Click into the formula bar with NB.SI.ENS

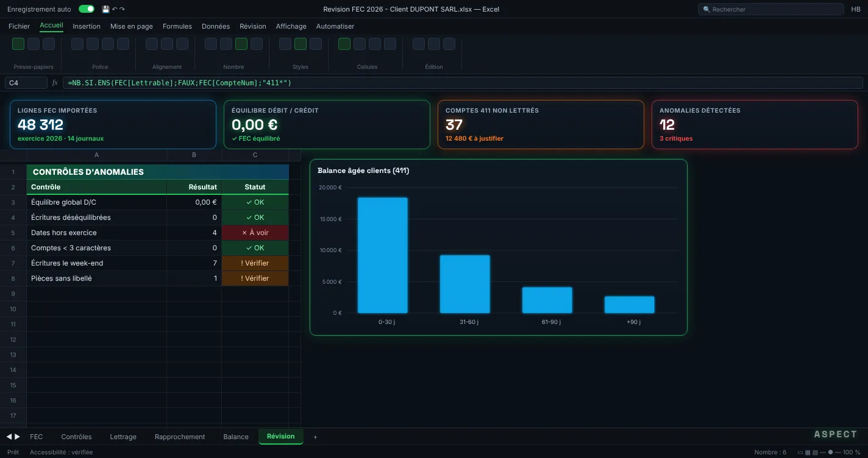463,83
